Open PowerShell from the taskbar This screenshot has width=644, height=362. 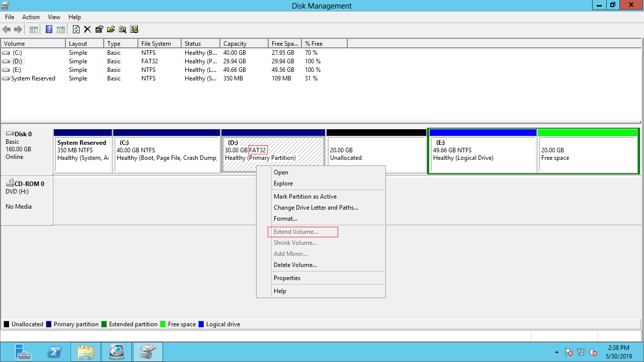coord(54,352)
